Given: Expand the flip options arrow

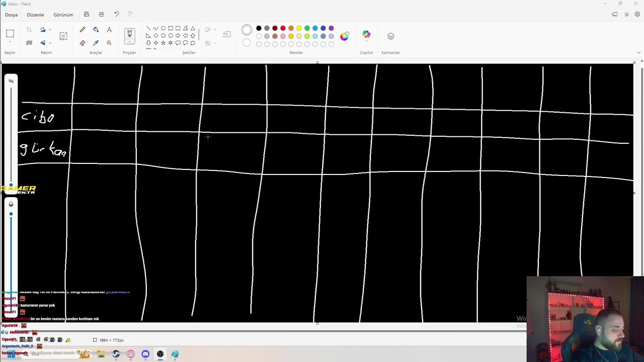Looking at the screenshot, I should click(50, 43).
